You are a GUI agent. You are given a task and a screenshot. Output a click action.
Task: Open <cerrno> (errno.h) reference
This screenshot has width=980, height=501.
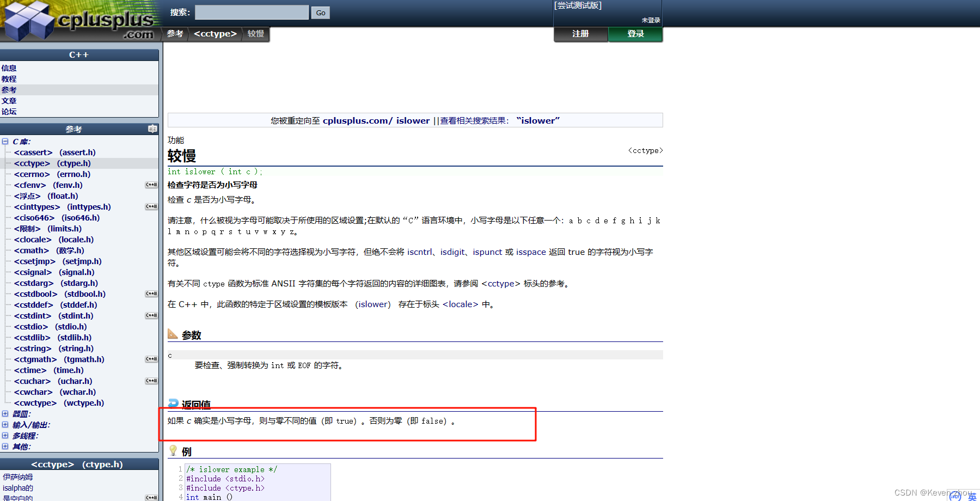tap(52, 174)
